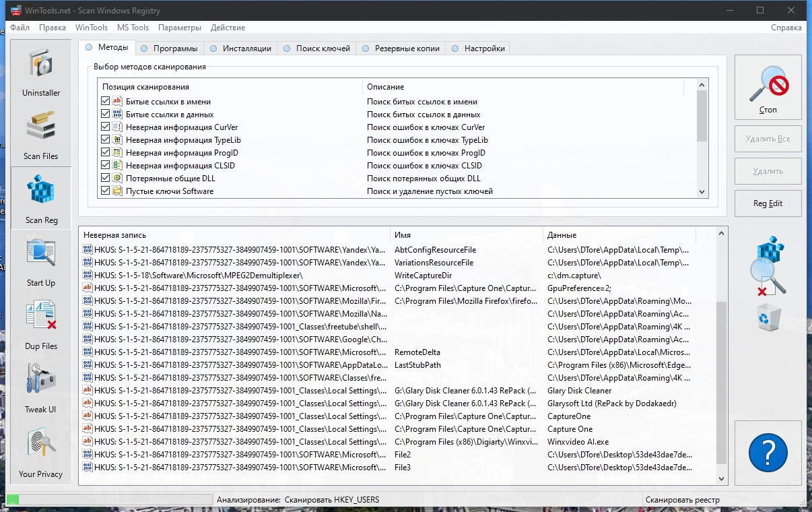Switch to the Методы tab
This screenshot has height=512, width=812.
point(107,48)
